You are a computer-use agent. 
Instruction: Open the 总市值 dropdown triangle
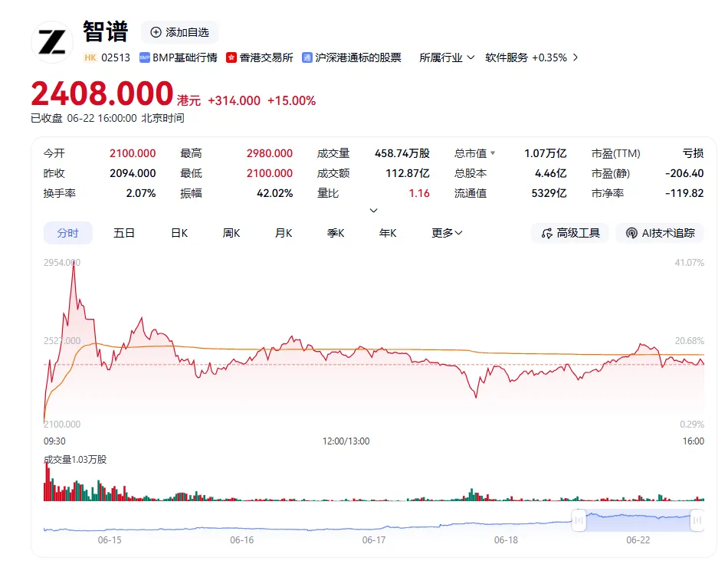tap(493, 153)
